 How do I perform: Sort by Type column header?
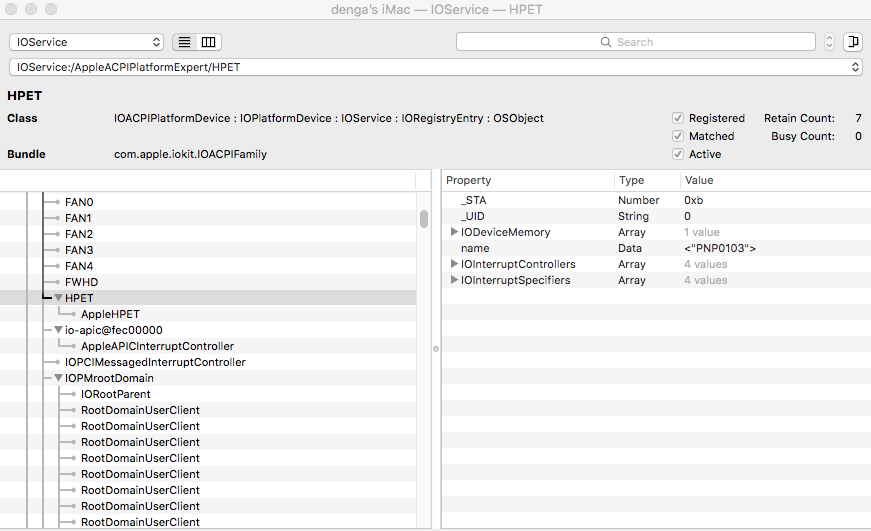tap(647, 180)
